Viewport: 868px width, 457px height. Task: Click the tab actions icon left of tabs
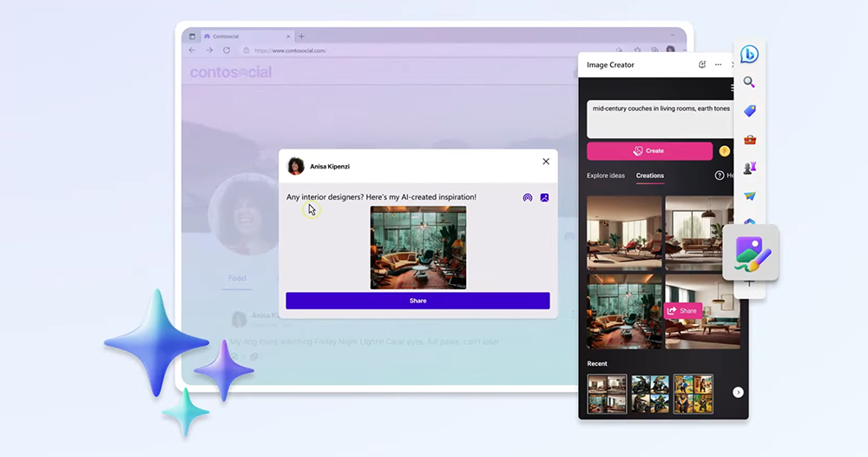click(x=192, y=36)
